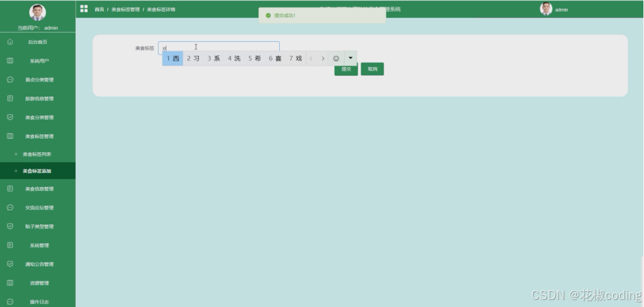Open the 系统用户 menu
Image resolution: width=644 pixels, height=307 pixels.
tap(38, 61)
